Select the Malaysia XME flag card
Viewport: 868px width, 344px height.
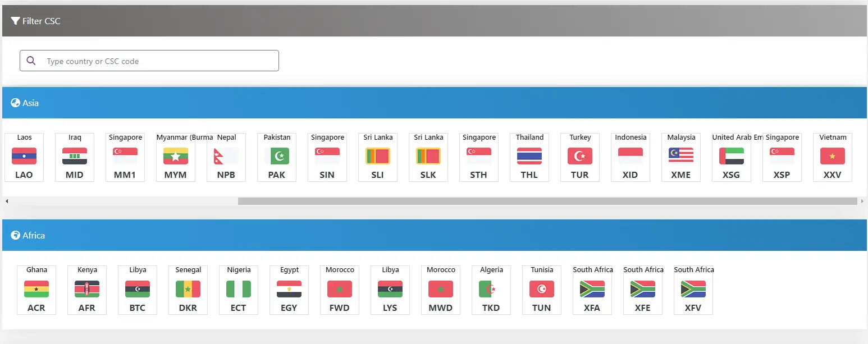coord(681,157)
